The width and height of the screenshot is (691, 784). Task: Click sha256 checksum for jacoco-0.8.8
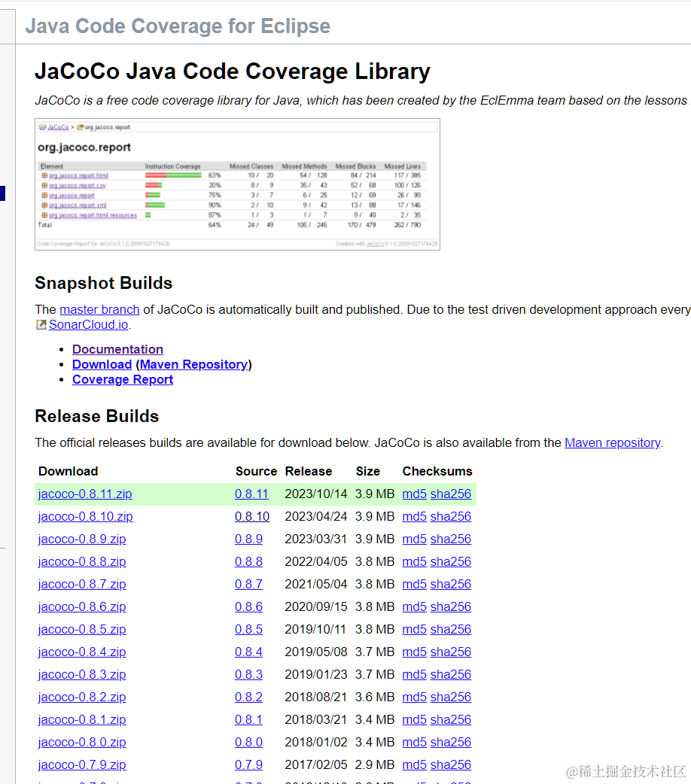tap(451, 561)
